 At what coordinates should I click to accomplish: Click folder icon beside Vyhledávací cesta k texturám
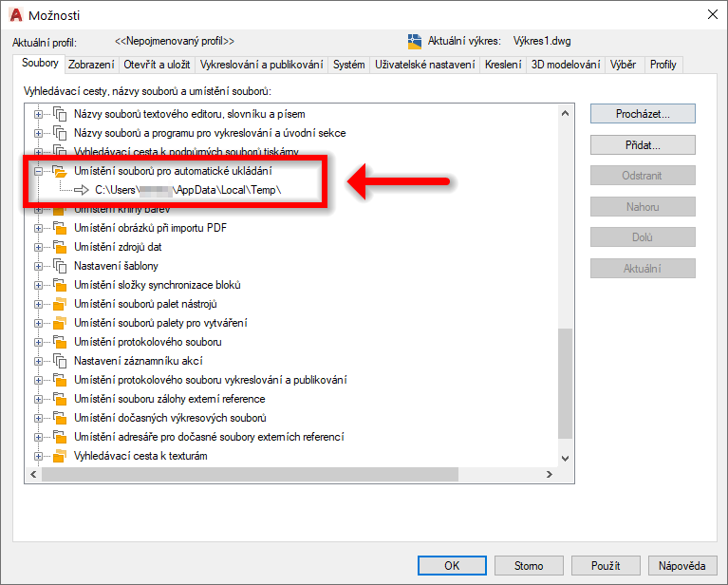coord(59,456)
